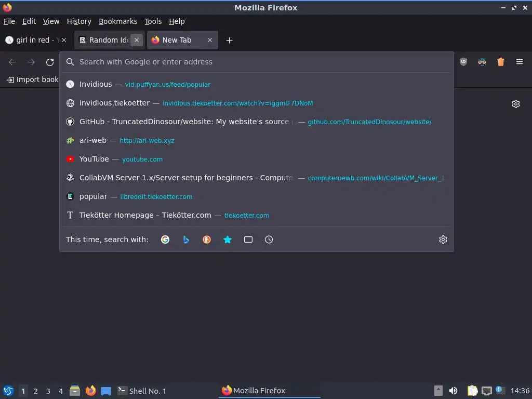Launch Firefox from taskbar quick launcher
Image resolution: width=532 pixels, height=399 pixels.
90,391
